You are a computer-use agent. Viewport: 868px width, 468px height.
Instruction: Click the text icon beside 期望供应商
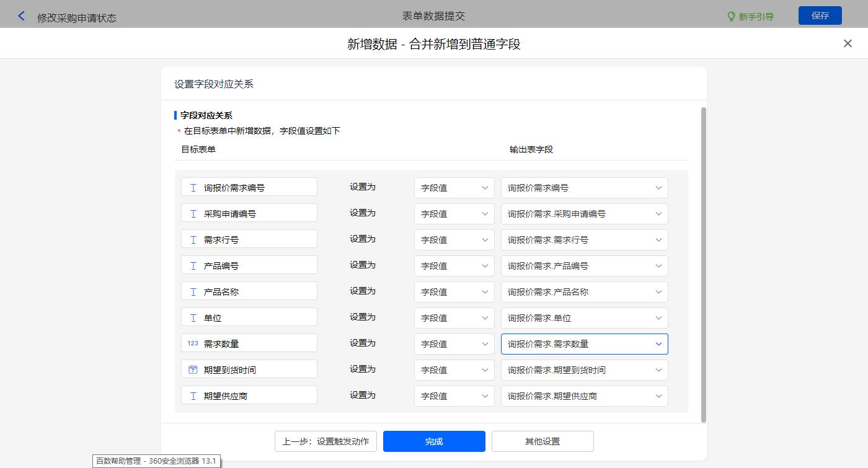click(x=193, y=395)
